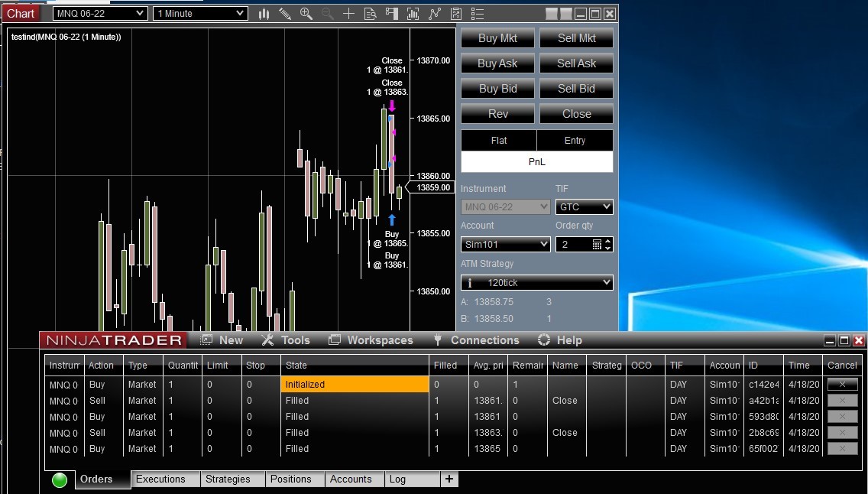Click the Sell Mkt button
Screen dimensions: 868x494
click(x=576, y=38)
